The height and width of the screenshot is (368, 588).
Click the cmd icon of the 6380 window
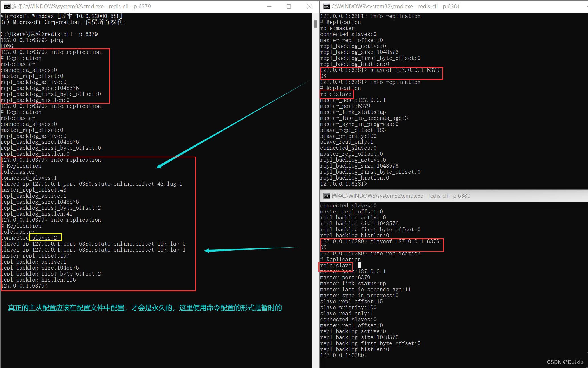click(327, 196)
